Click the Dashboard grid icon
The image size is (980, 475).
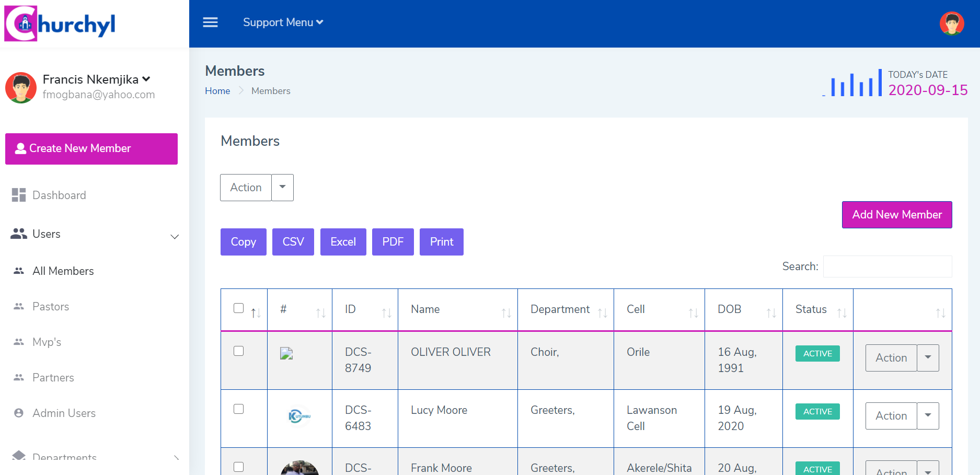pyautogui.click(x=19, y=195)
